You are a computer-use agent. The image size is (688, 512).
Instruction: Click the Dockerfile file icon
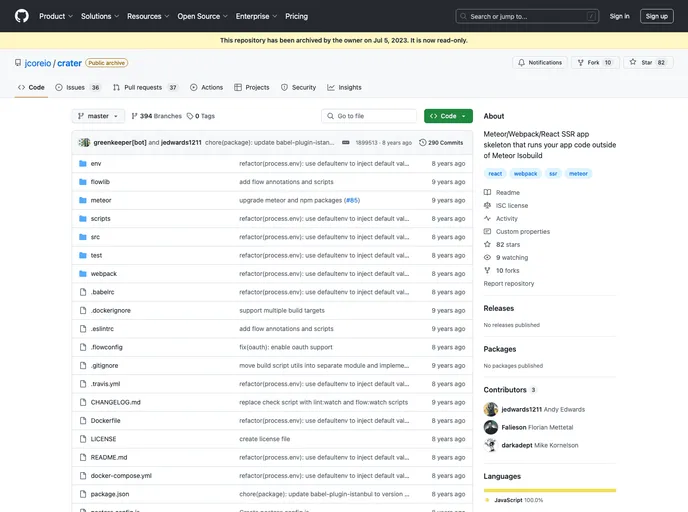click(x=82, y=421)
